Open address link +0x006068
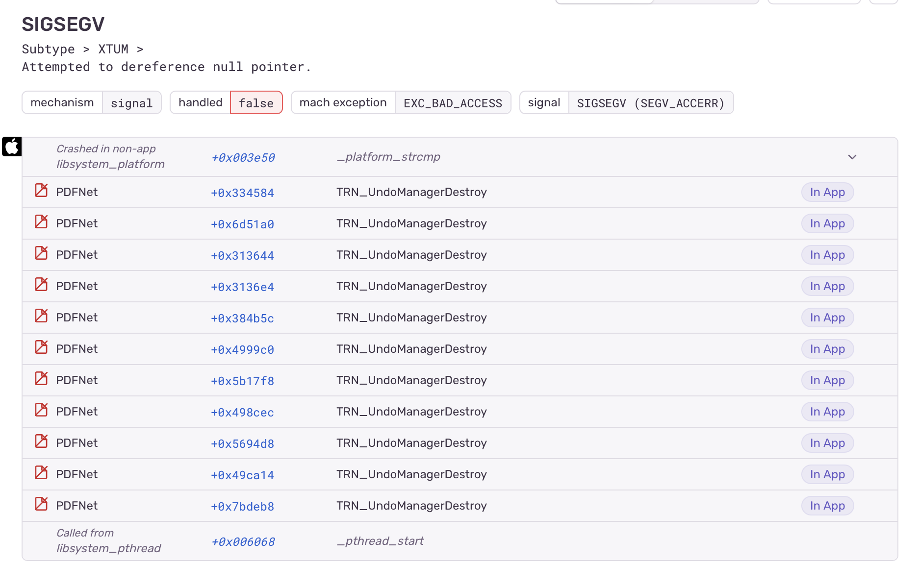The image size is (919, 588). (x=243, y=542)
